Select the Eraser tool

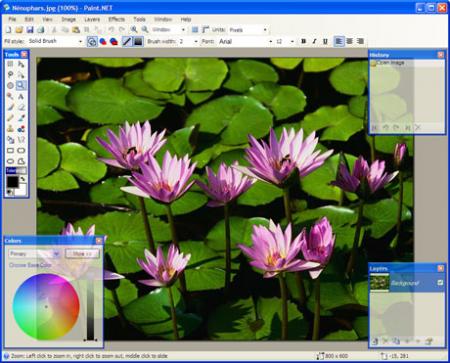click(21, 107)
